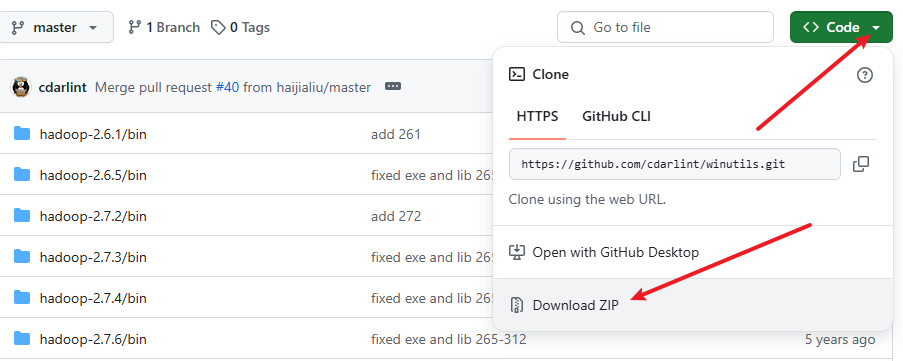Open the 1 Branch link

tap(164, 27)
